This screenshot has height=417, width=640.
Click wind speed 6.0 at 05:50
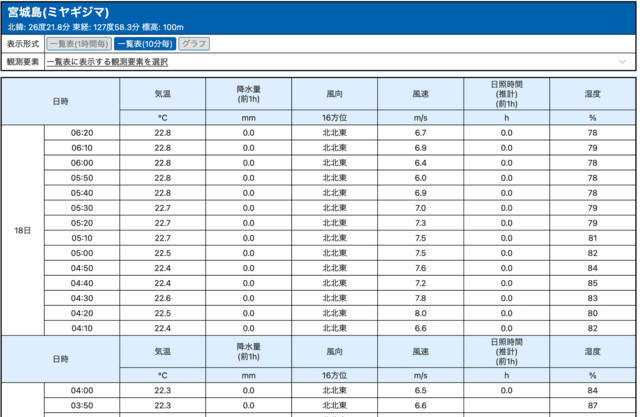(x=420, y=178)
